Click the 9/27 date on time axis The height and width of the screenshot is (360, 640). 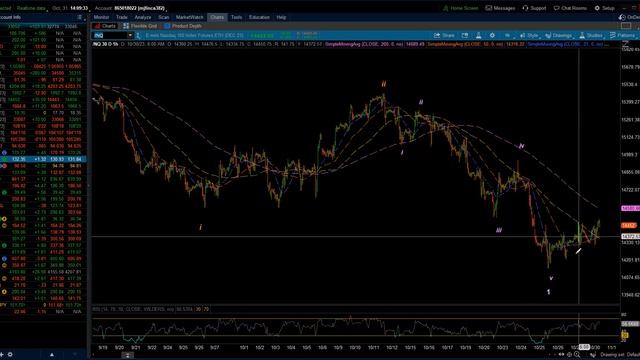pyautogui.click(x=214, y=348)
